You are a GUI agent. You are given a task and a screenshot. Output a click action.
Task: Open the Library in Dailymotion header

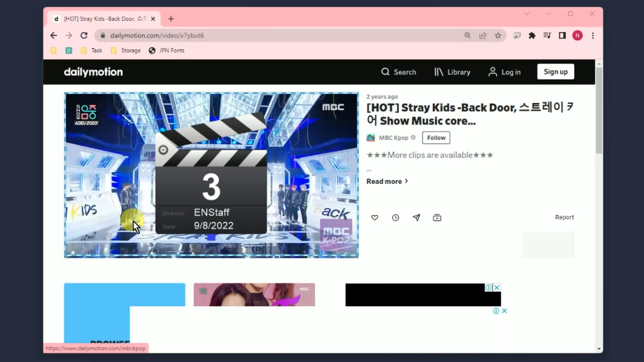(x=452, y=72)
